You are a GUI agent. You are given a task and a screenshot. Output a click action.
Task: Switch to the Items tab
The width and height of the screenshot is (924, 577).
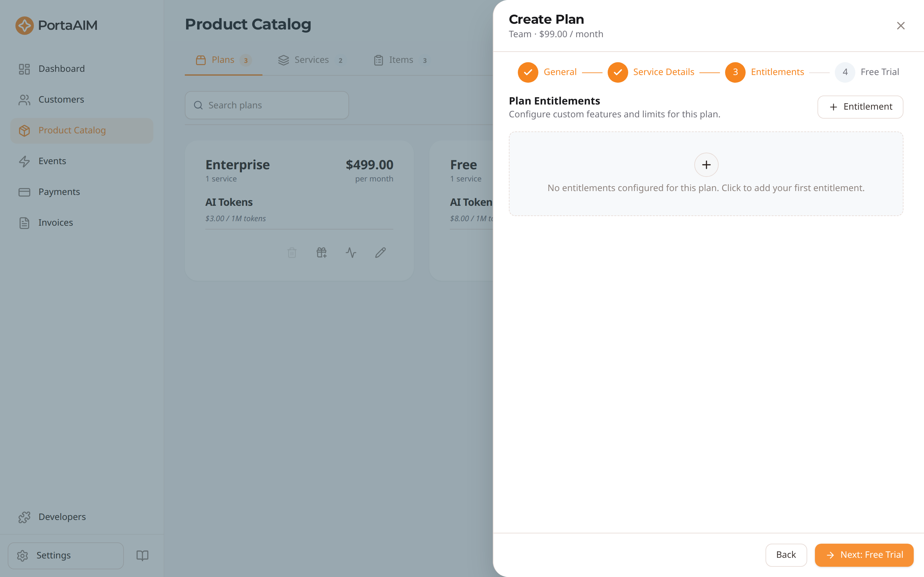coord(400,60)
